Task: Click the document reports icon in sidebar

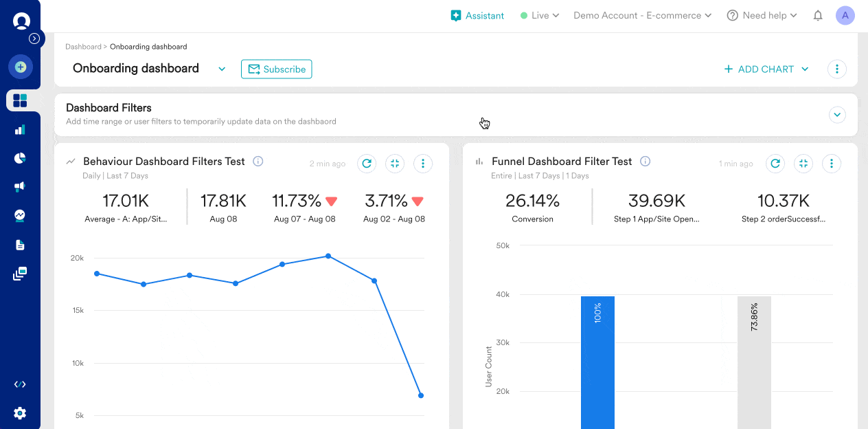Action: [20, 244]
